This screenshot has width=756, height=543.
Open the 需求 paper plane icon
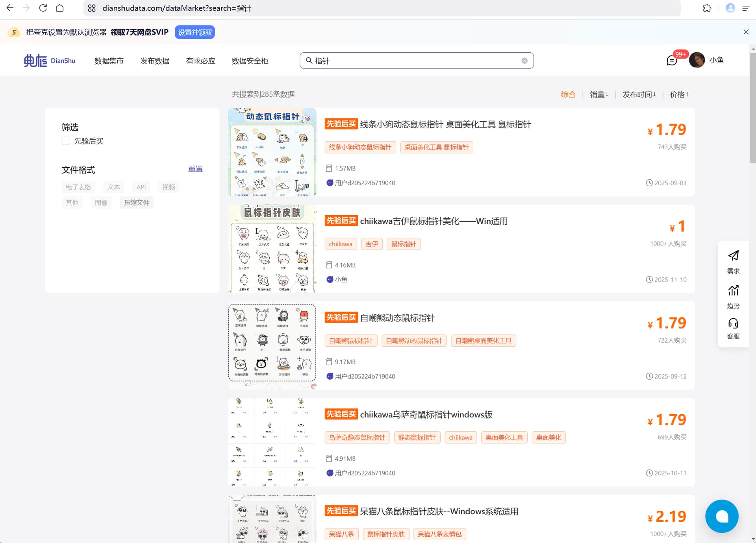(x=733, y=256)
